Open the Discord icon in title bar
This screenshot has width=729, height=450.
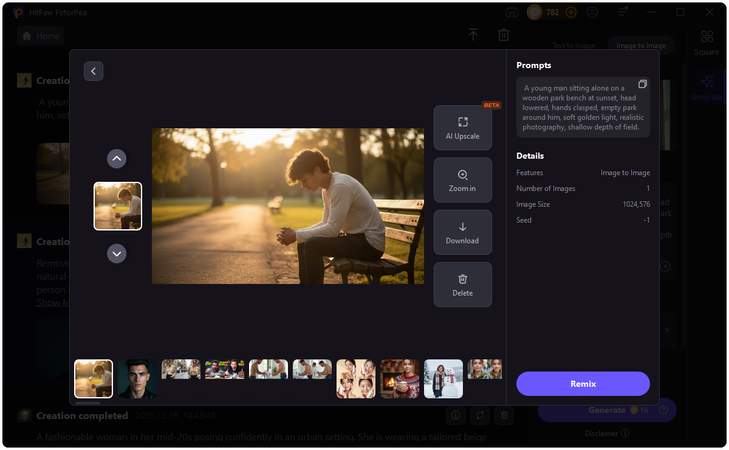coord(512,13)
